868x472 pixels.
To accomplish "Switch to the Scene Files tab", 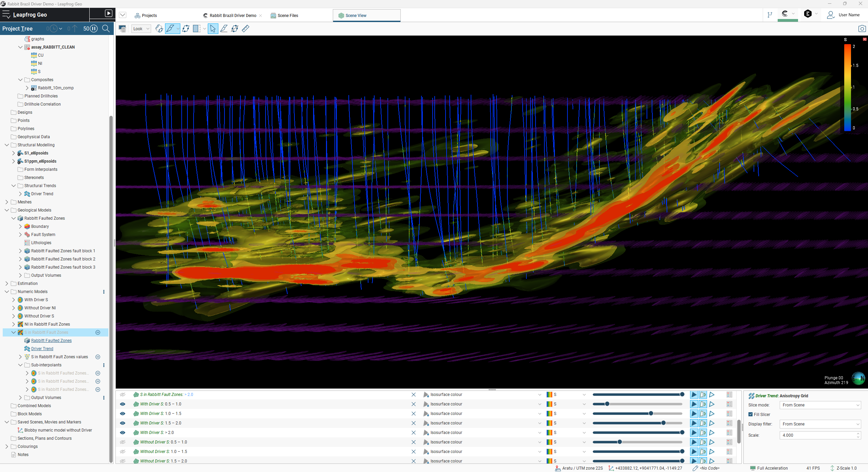I will tap(287, 15).
